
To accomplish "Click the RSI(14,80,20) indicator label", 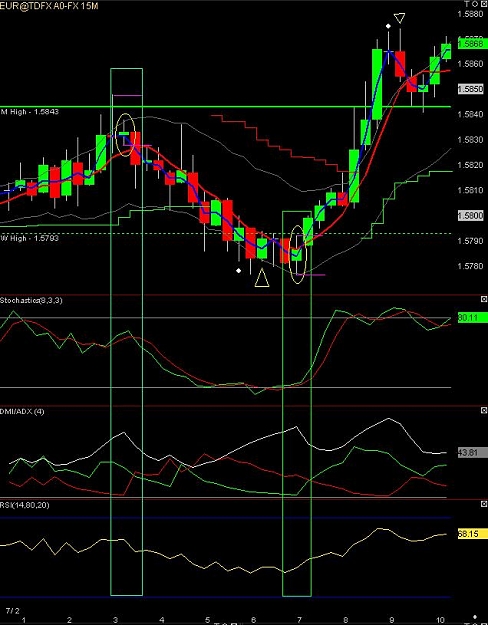I will pos(25,505).
